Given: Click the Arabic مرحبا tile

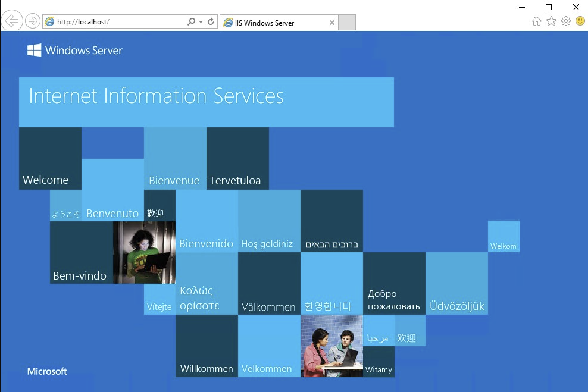Looking at the screenshot, I should tap(379, 330).
